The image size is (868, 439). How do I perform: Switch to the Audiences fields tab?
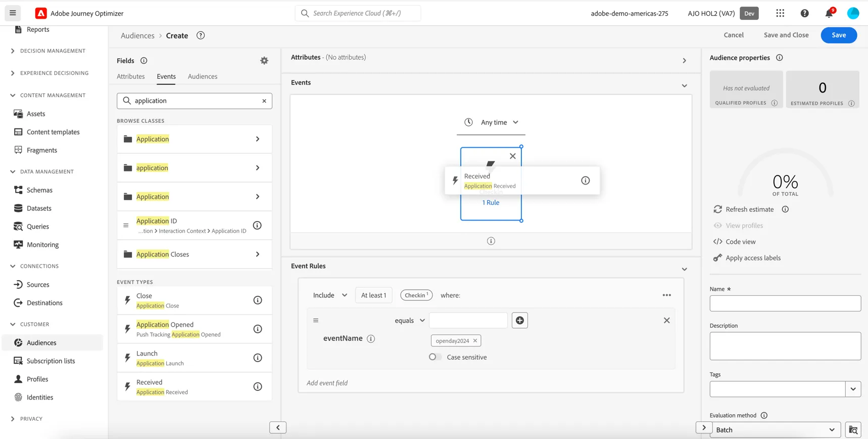(x=203, y=76)
